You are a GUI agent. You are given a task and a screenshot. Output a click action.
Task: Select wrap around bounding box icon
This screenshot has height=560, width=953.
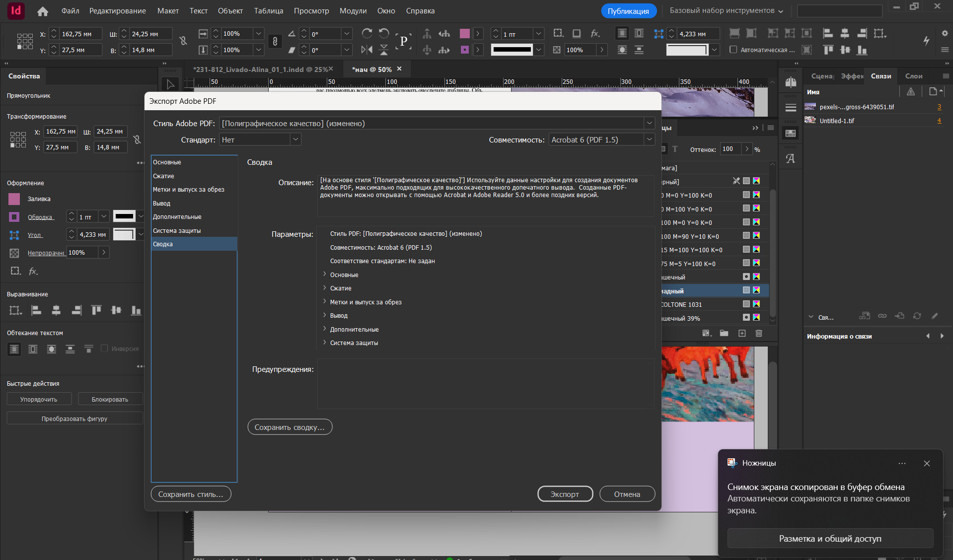[x=33, y=349]
